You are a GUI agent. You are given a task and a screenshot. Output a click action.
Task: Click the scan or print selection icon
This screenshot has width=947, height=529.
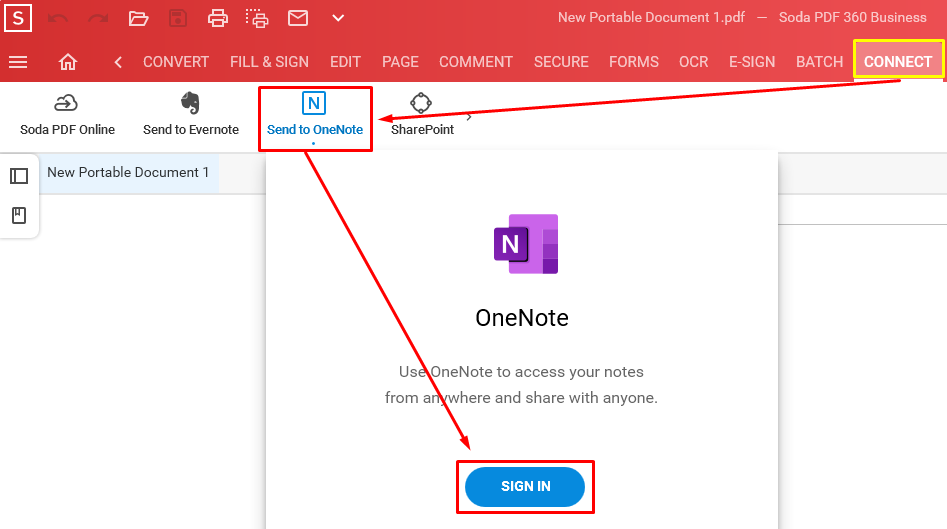pos(257,18)
